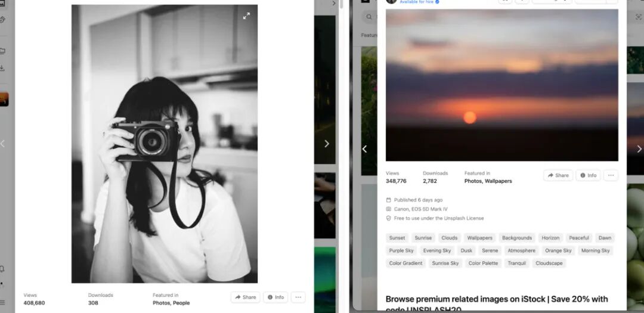Screen dimensions: 644x313
Task: Select the Backgrounds tag
Action: (x=517, y=238)
